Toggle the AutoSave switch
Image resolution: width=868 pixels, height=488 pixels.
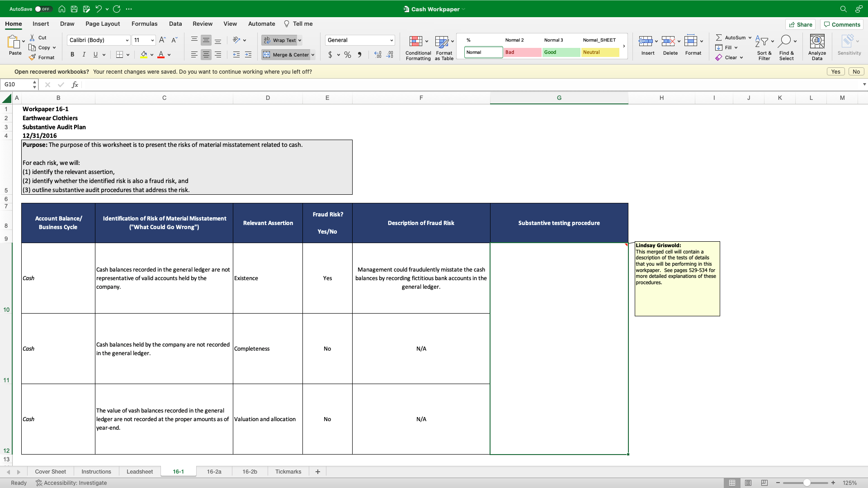[43, 9]
